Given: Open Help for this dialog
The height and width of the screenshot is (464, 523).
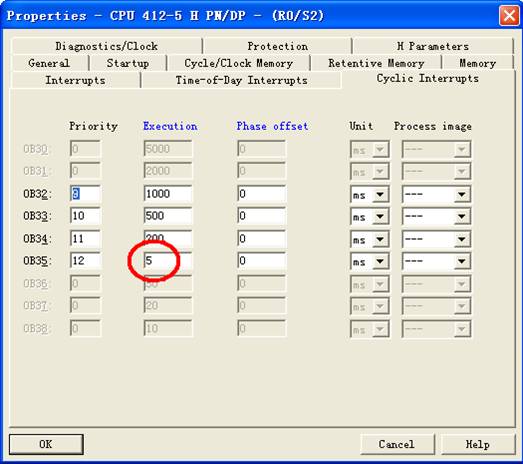Looking at the screenshot, I should click(478, 444).
